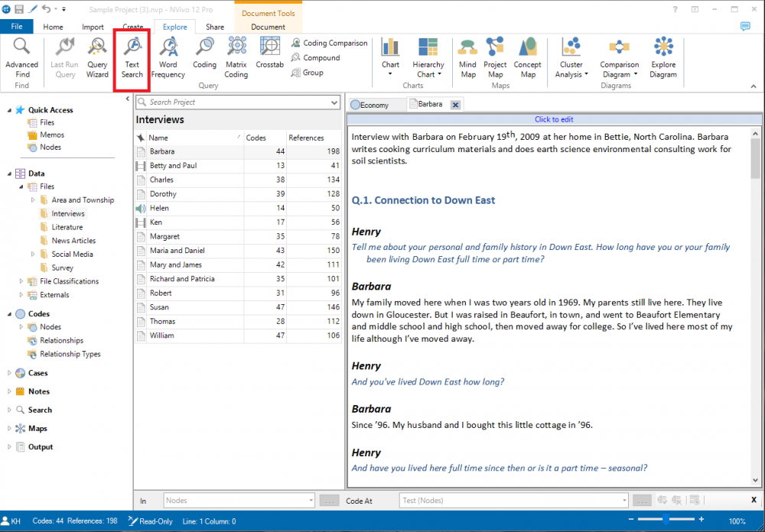
Task: Open Word Frequency query
Action: click(x=168, y=59)
